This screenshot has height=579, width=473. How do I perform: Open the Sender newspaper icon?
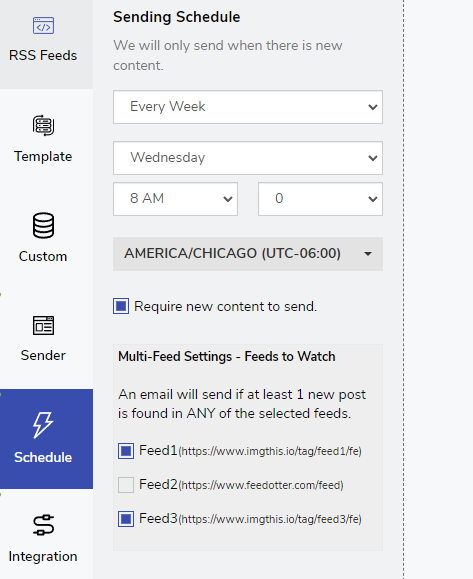43,325
